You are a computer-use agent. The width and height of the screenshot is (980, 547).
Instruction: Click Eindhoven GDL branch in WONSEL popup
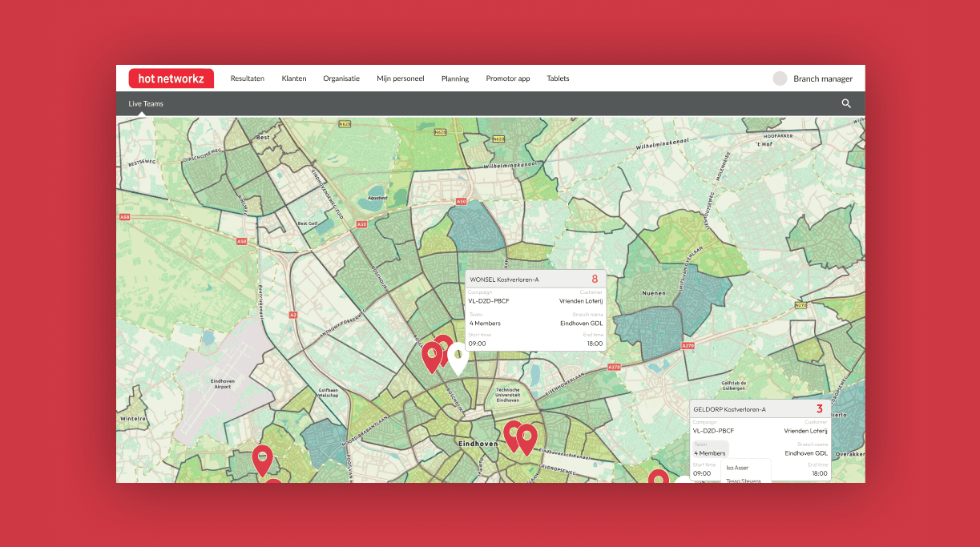tap(582, 324)
